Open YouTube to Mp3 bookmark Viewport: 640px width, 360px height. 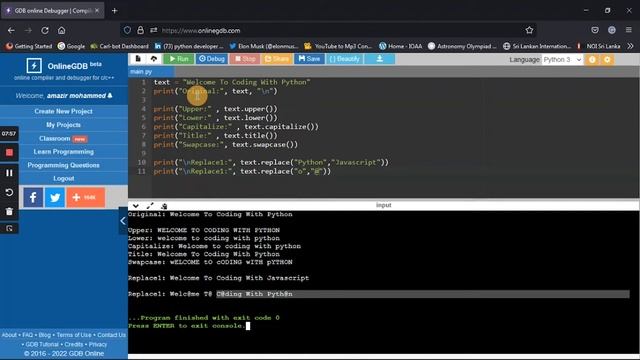click(x=338, y=46)
